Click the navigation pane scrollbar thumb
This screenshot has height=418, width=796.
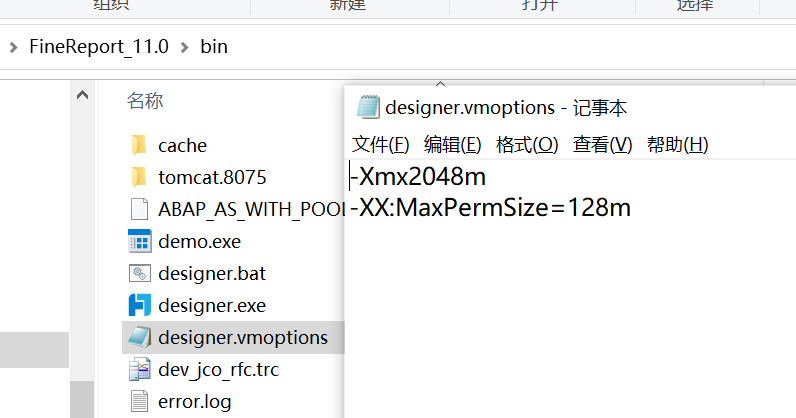[x=82, y=399]
